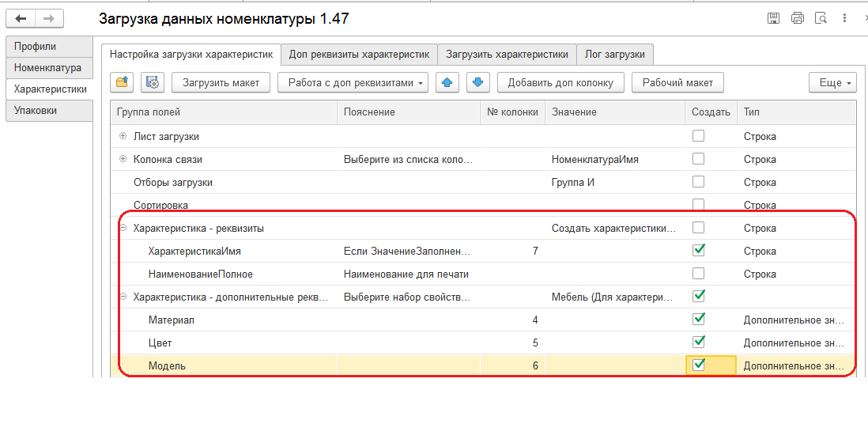Switch to Доп реквизиты характеристик tab
The image size is (868, 443).
click(359, 55)
